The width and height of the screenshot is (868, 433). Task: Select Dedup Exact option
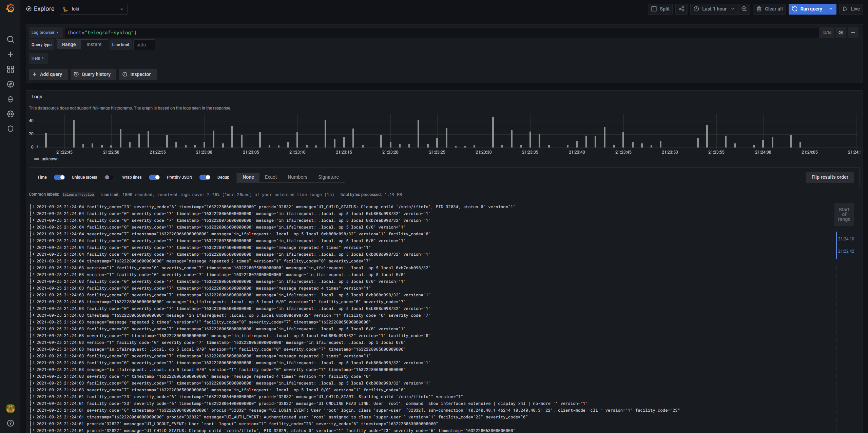[271, 177]
